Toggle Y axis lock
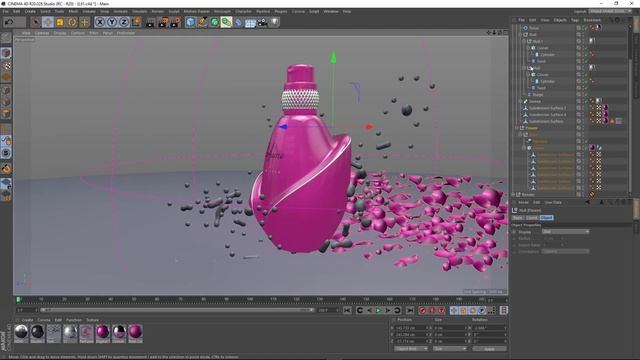The image size is (640, 360). click(x=112, y=22)
